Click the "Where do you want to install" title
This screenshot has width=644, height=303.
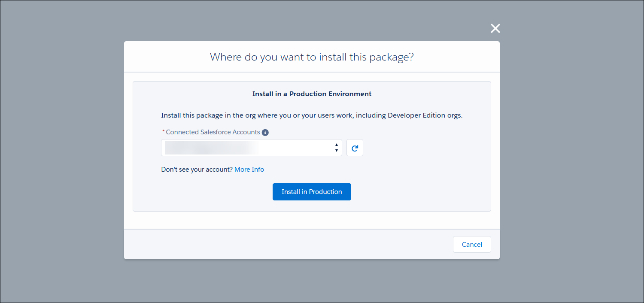coord(312,57)
